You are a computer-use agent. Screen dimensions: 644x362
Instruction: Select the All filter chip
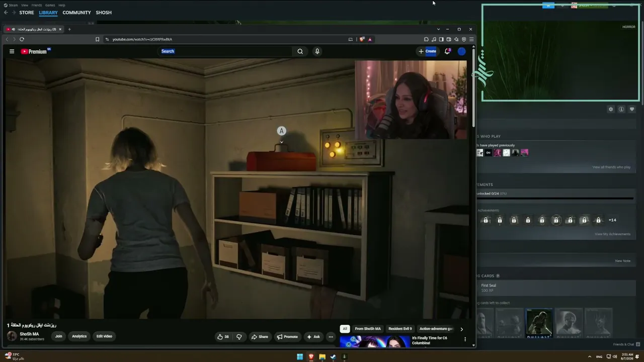click(345, 329)
